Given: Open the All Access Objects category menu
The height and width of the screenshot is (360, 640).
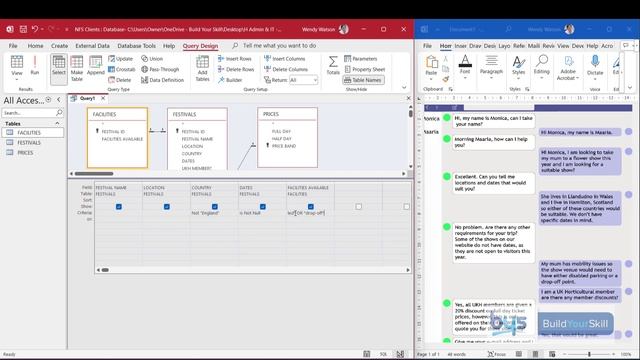Looking at the screenshot, I should [49, 100].
